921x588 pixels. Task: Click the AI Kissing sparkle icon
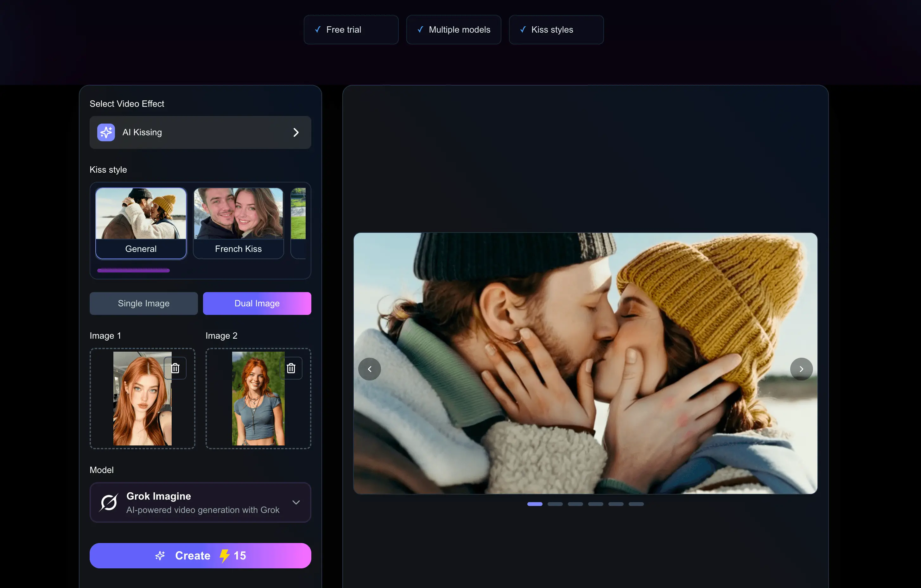pos(106,132)
